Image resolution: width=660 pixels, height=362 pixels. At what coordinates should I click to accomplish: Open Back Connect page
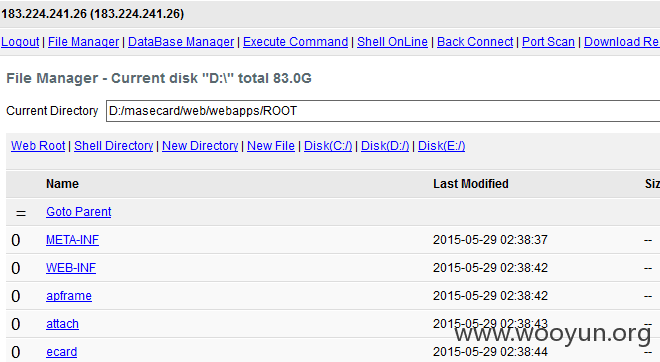(475, 42)
